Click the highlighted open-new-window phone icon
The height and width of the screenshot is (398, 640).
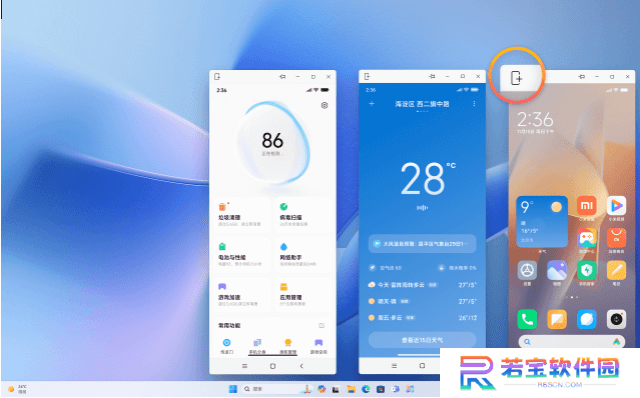pos(517,78)
